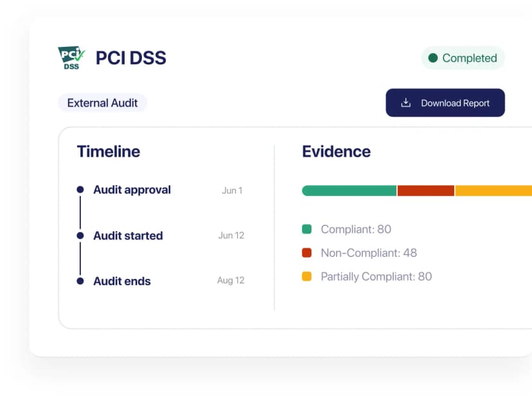
Task: Click the yellow segment of evidence bar
Action: pos(493,191)
